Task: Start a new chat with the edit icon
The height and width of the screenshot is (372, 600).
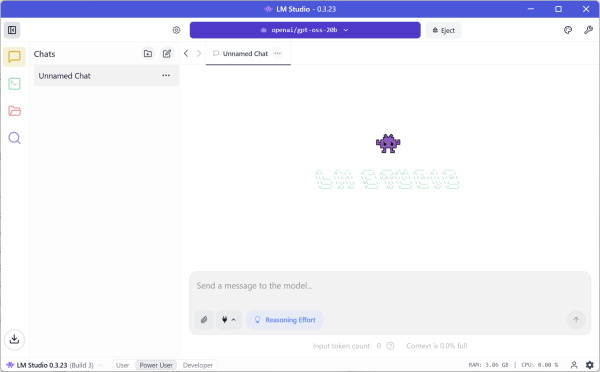Action: pyautogui.click(x=167, y=54)
